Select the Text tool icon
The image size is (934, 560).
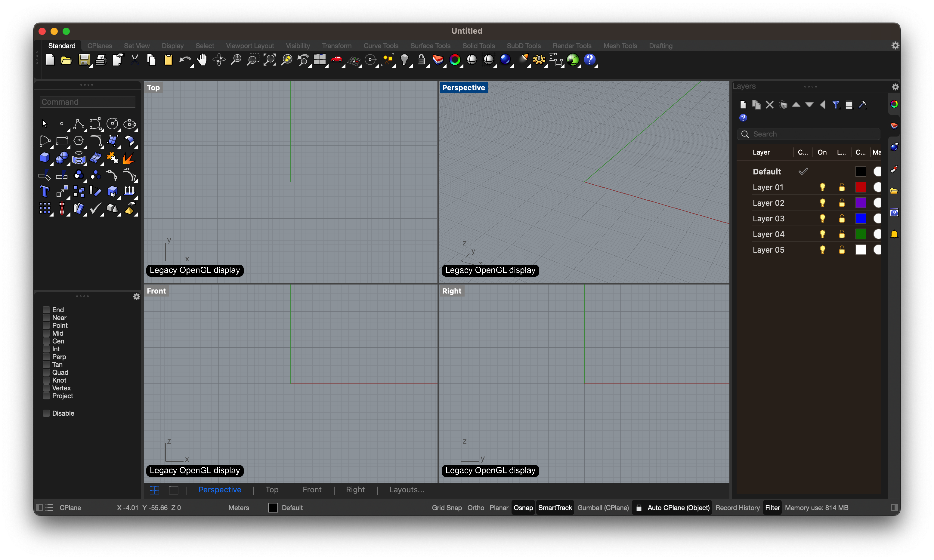coord(45,192)
